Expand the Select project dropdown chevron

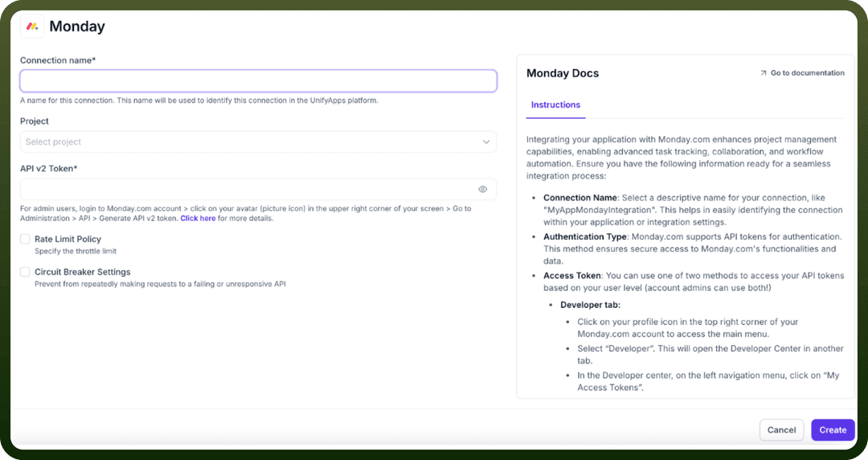486,142
